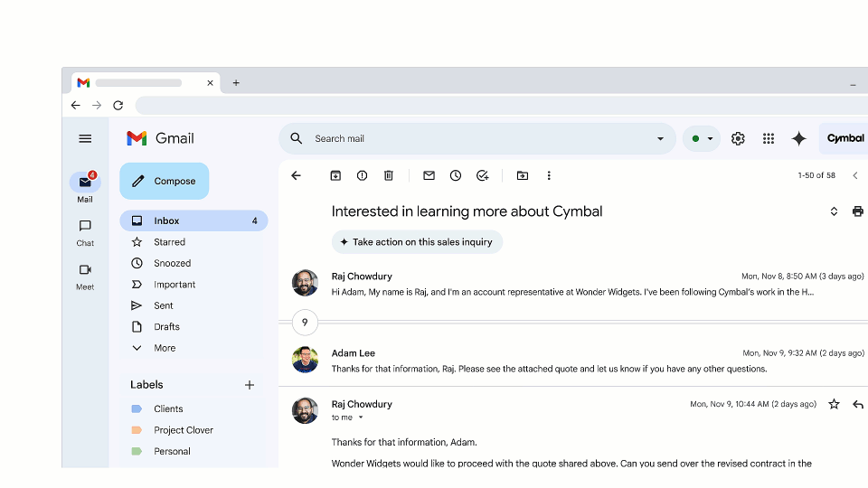Screen dimensions: 868x488
Task: Add conversation to Tasks
Action: [483, 176]
